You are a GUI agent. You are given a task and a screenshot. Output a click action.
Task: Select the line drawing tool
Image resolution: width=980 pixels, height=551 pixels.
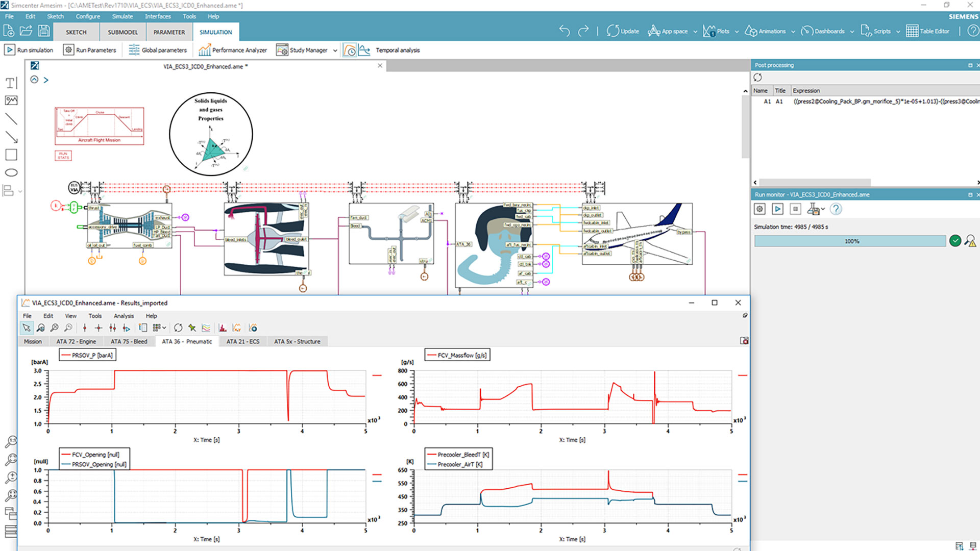click(x=11, y=119)
